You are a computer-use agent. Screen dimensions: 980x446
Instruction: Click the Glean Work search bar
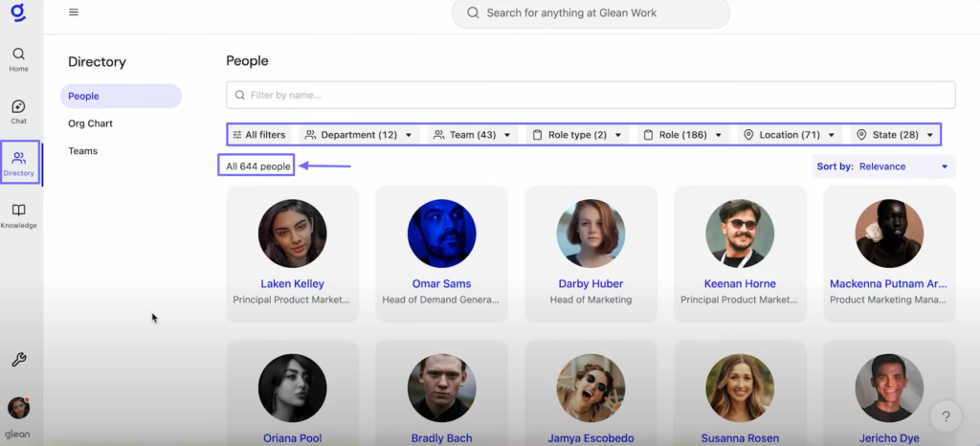590,13
